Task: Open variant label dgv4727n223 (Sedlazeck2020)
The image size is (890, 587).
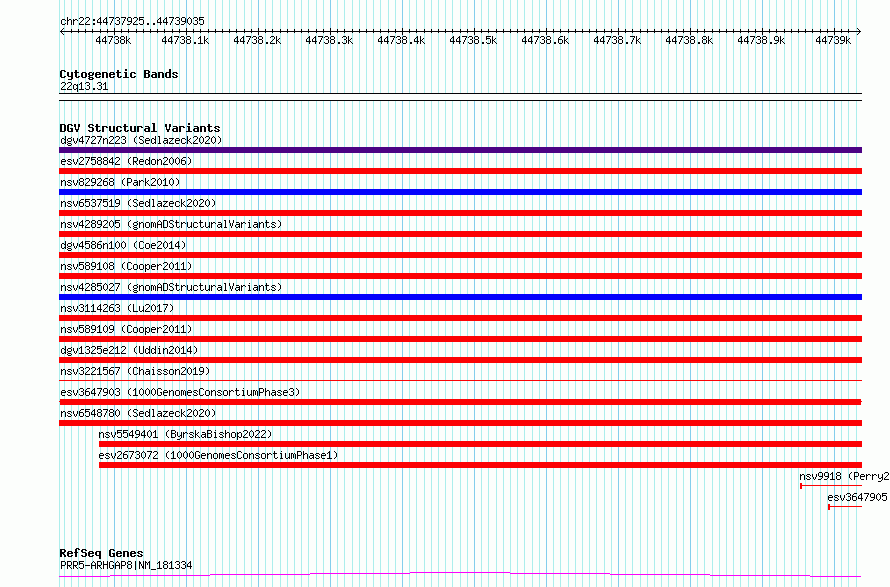Action: [141, 140]
